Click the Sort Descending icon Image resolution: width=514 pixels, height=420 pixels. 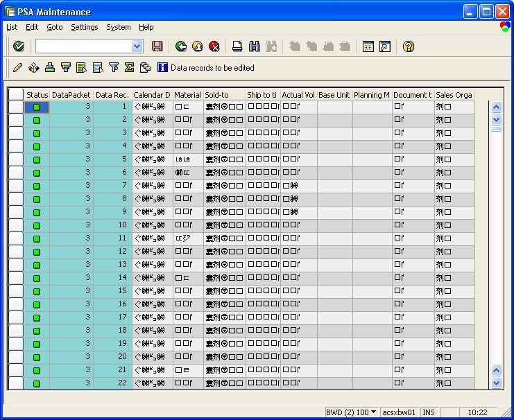(x=66, y=67)
